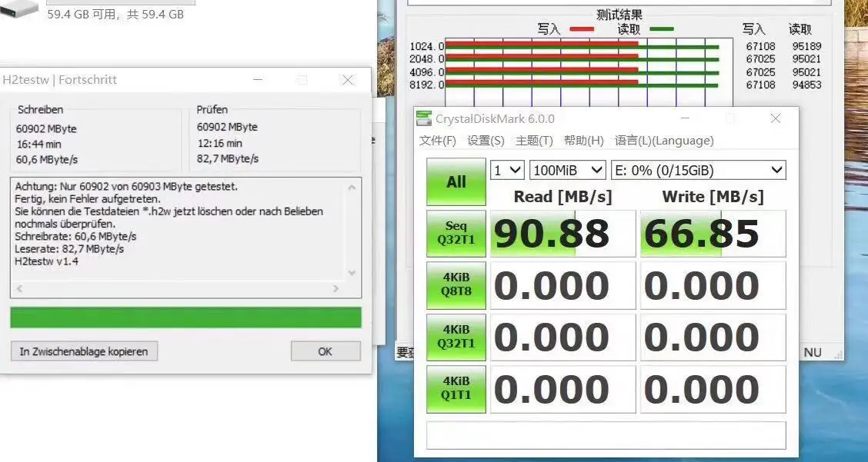Close the CrystalDiskMark window

[x=775, y=118]
